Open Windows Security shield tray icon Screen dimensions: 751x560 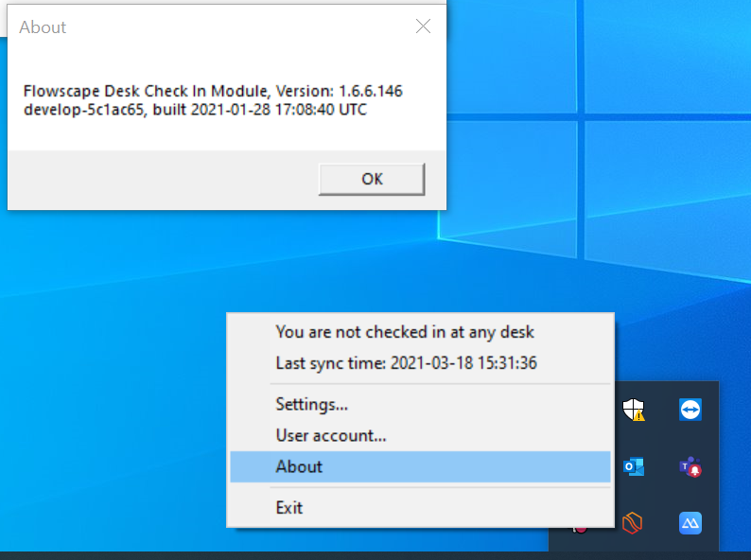click(633, 410)
